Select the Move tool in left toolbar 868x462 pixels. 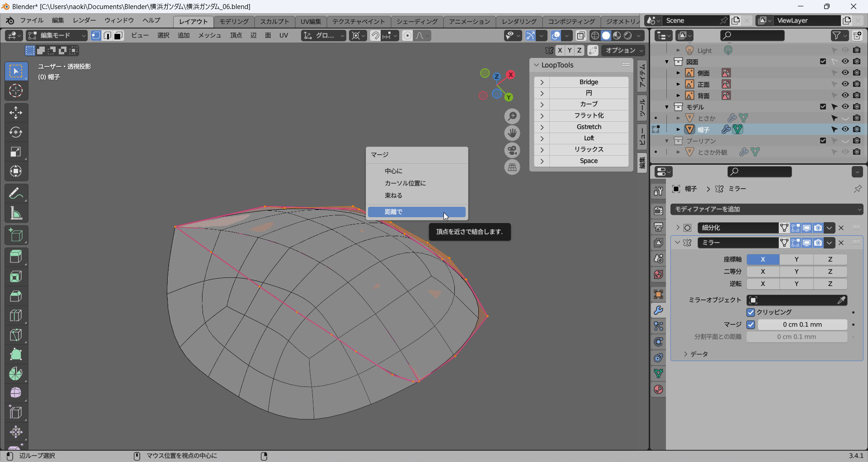tap(16, 113)
